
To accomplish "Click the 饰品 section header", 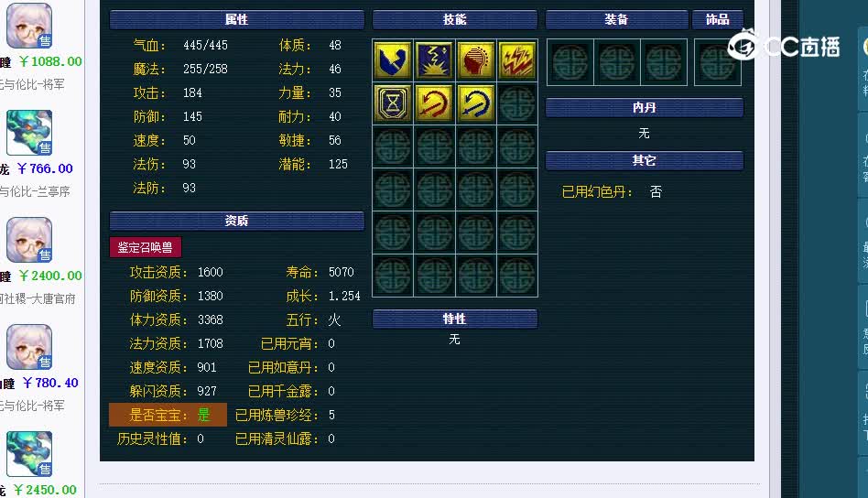I will (x=718, y=19).
